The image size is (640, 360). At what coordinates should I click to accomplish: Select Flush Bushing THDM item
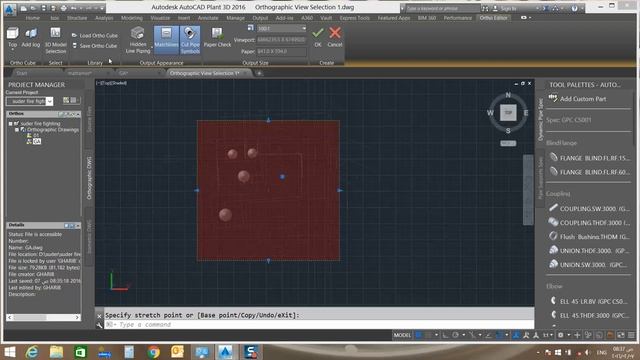click(589, 237)
